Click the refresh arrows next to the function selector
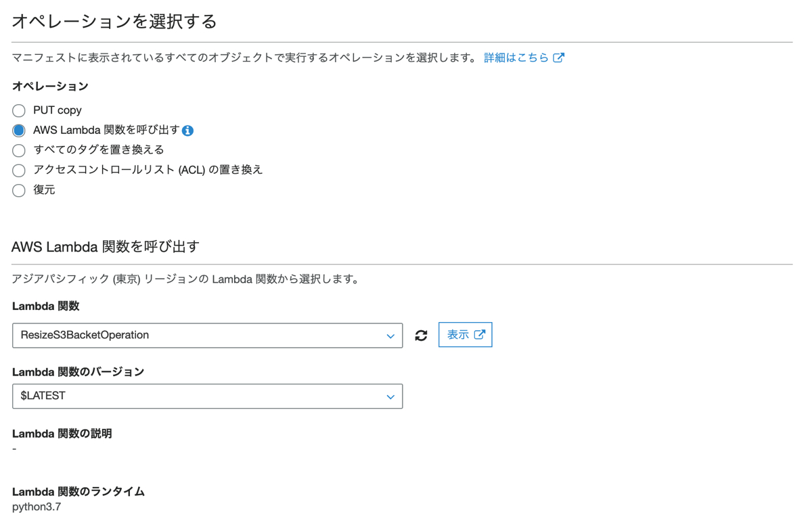 pyautogui.click(x=421, y=334)
